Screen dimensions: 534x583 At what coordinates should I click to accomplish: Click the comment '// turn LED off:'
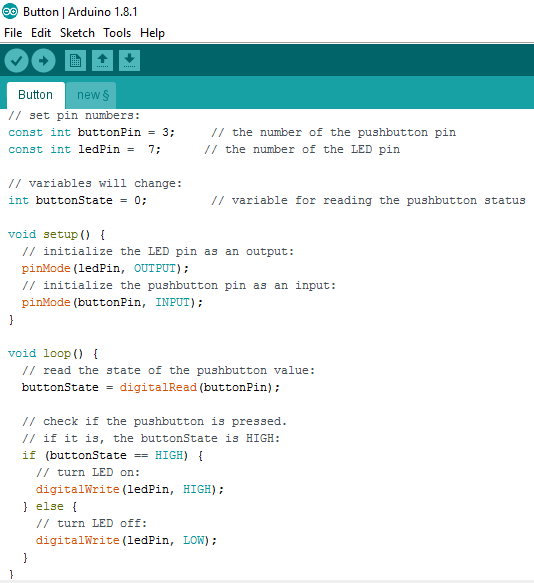tap(91, 523)
